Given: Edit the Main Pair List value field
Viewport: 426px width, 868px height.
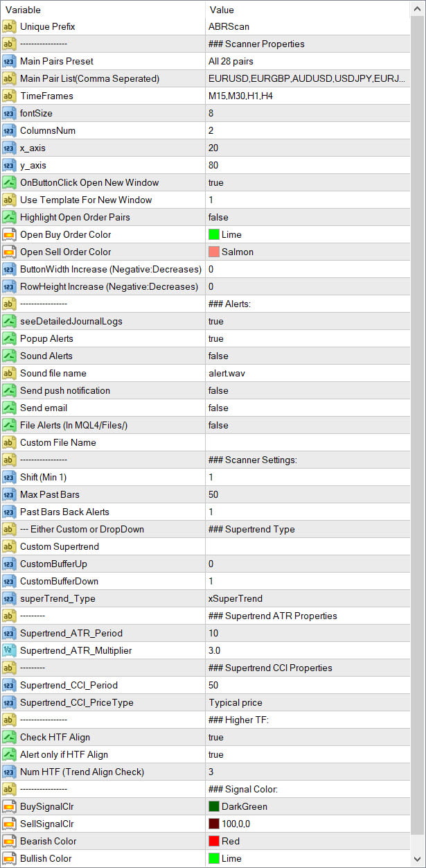Looking at the screenshot, I should click(x=308, y=78).
